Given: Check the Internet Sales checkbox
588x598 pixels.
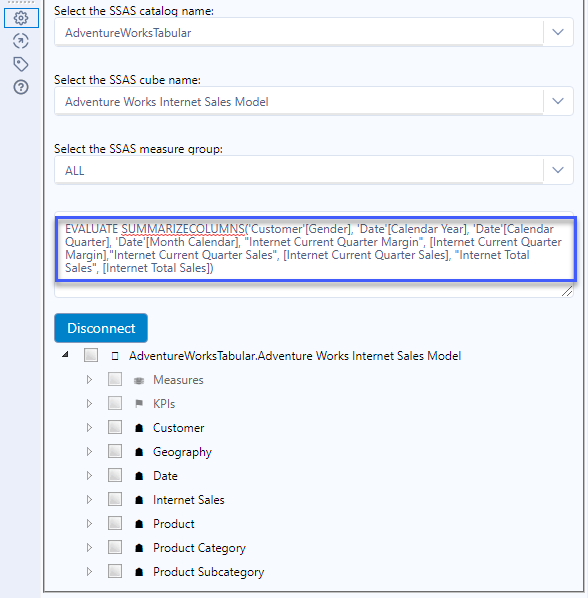Looking at the screenshot, I should [115, 499].
